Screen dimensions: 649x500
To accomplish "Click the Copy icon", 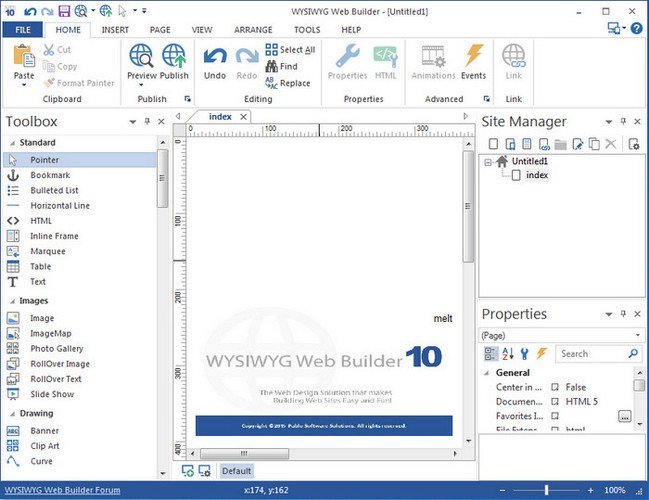I will (x=48, y=66).
